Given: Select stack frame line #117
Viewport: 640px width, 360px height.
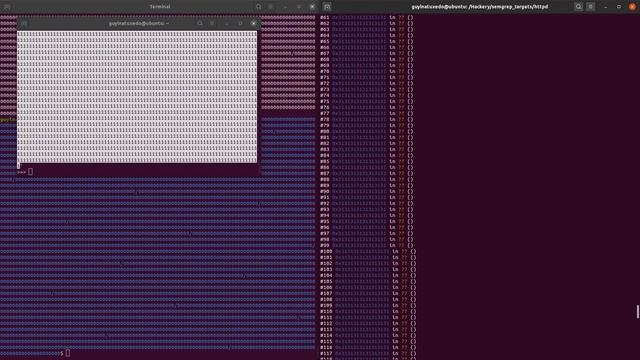Looking at the screenshot, I should click(x=369, y=353).
